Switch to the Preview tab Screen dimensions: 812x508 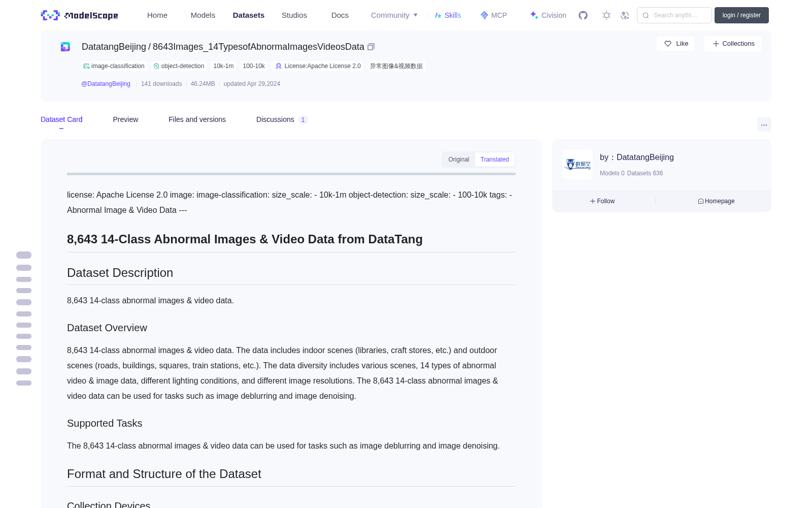[x=125, y=119]
